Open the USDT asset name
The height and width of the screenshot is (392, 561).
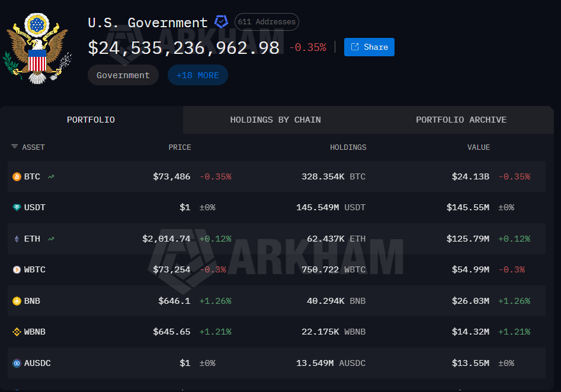click(35, 207)
